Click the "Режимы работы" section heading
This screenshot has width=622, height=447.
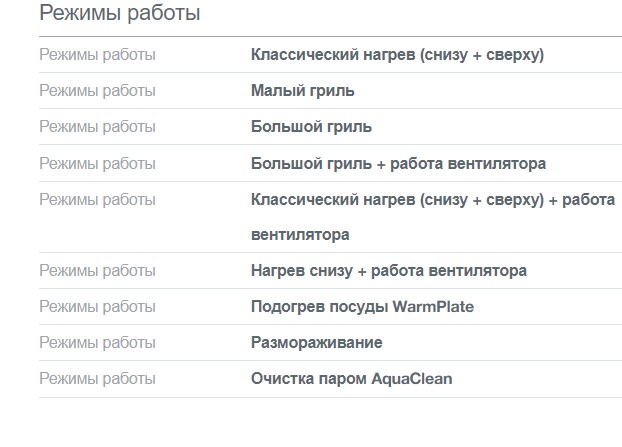pos(119,14)
